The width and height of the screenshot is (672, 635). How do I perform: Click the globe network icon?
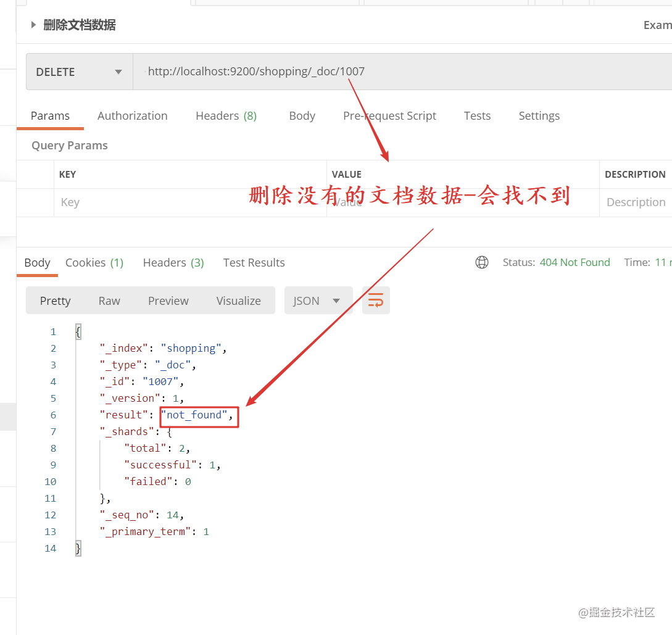pyautogui.click(x=482, y=262)
